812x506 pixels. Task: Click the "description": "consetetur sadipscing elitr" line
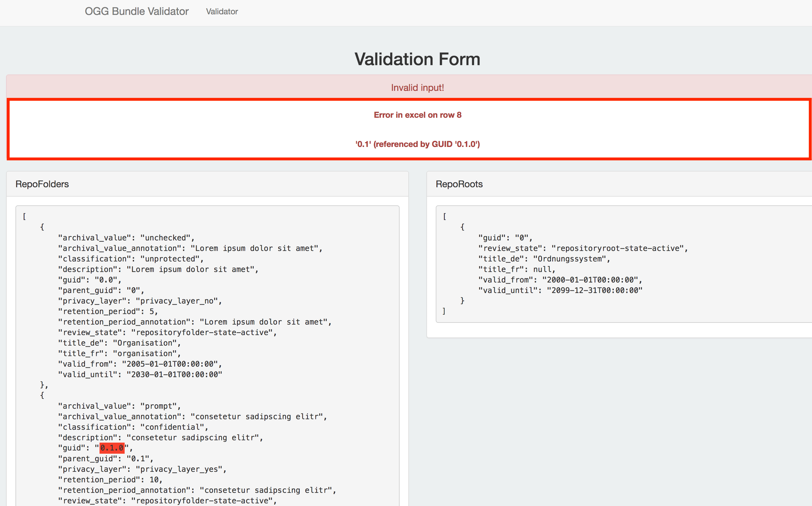(161, 438)
